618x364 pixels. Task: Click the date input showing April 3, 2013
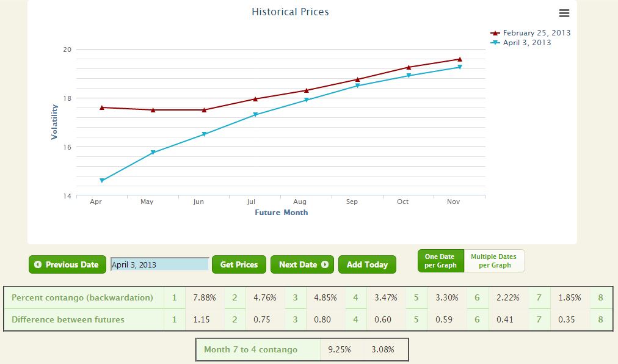point(158,264)
